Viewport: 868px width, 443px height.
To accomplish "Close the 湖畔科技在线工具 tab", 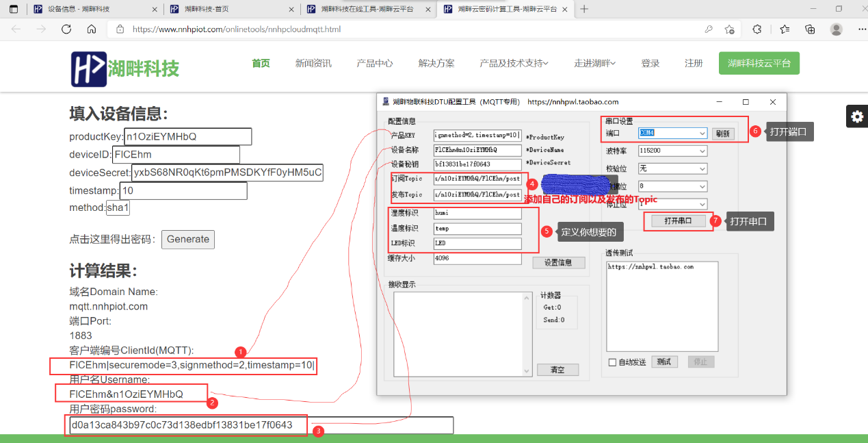I will click(x=427, y=9).
